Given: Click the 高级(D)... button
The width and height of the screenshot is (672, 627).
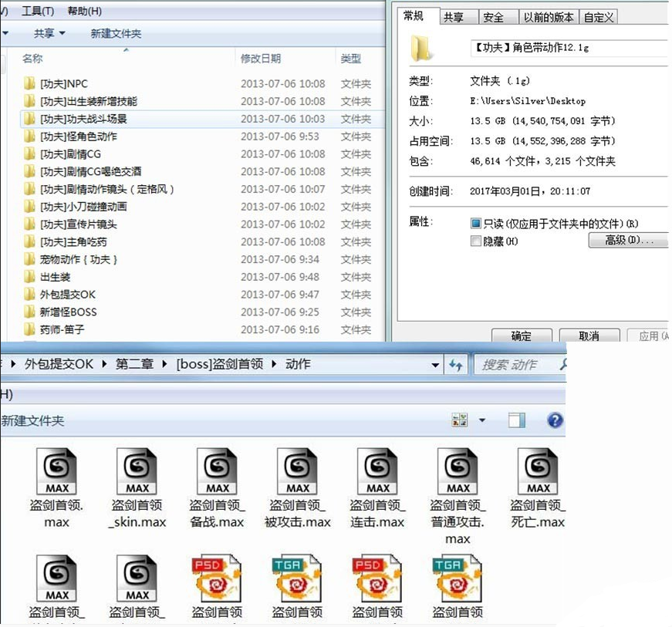Looking at the screenshot, I should pos(629,241).
